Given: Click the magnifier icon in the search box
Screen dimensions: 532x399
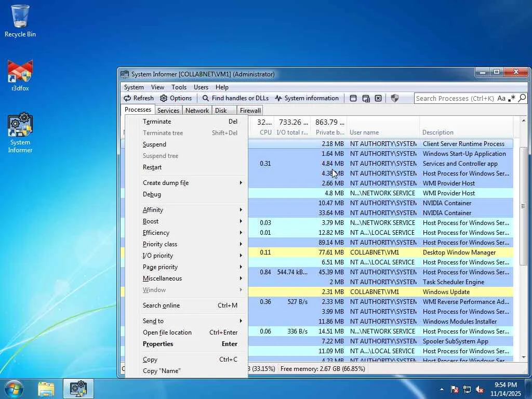Looking at the screenshot, I should [x=522, y=98].
